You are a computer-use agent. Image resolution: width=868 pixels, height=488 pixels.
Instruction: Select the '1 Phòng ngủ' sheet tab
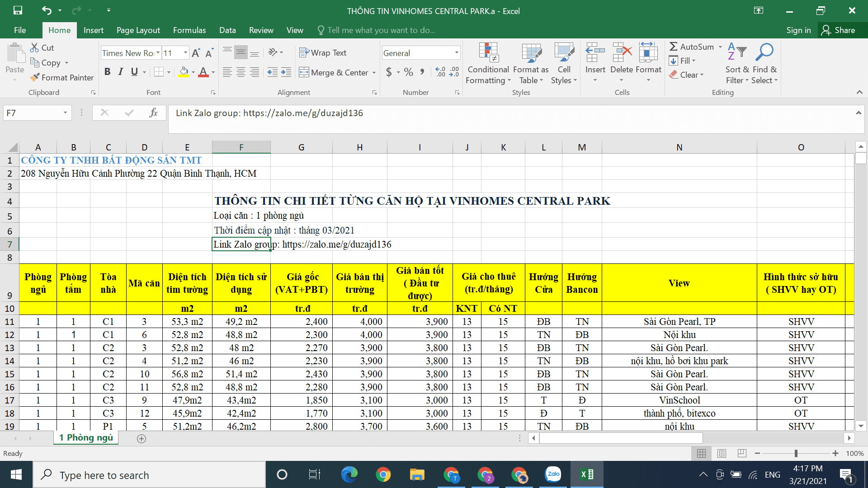click(x=86, y=437)
